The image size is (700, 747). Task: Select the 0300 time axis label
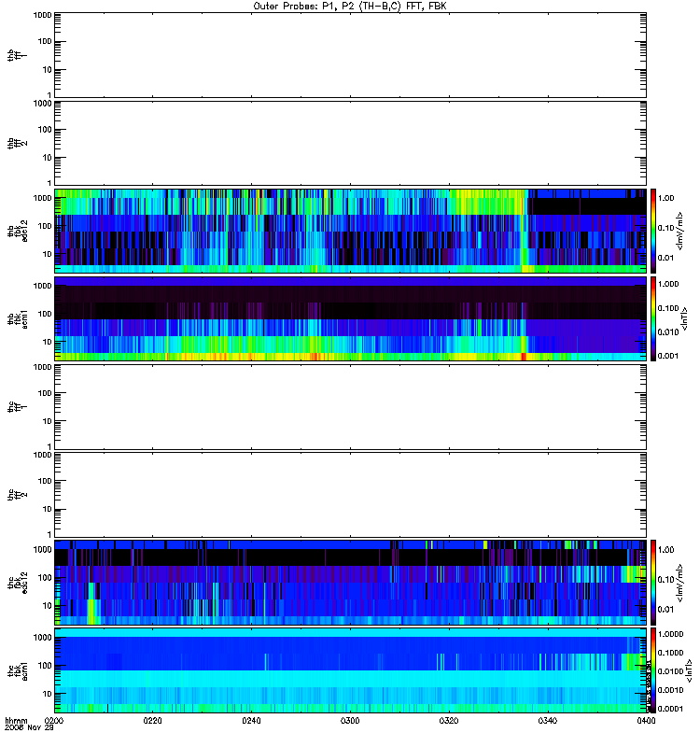[350, 720]
